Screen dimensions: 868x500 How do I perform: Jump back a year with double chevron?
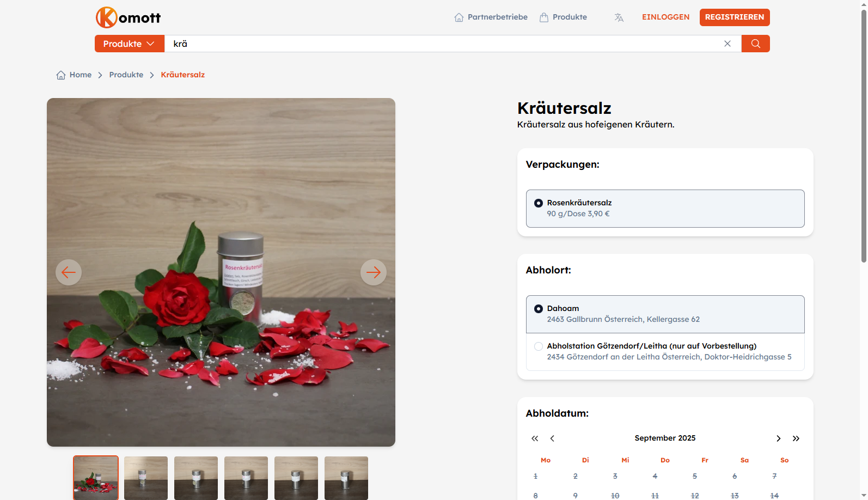[x=535, y=438]
